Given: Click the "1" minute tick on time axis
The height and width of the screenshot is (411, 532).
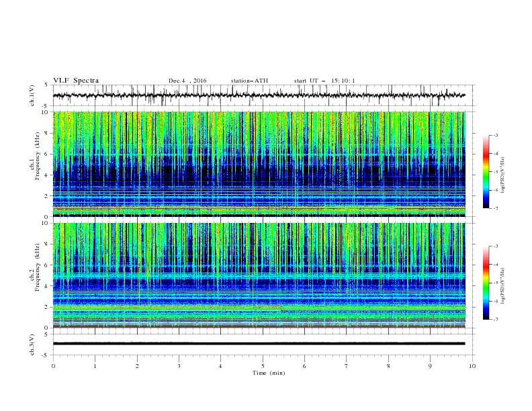Looking at the screenshot, I should point(95,366).
